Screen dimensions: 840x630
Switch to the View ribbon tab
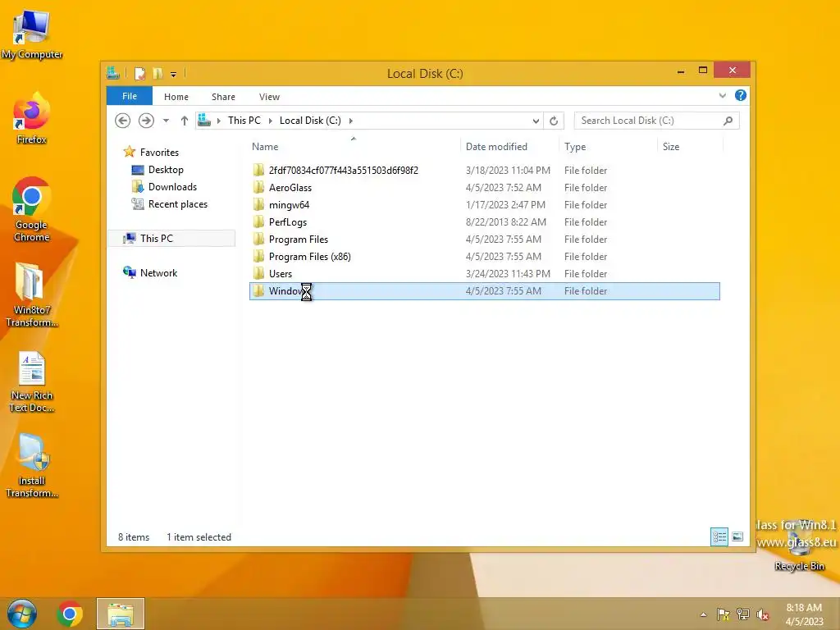[269, 97]
